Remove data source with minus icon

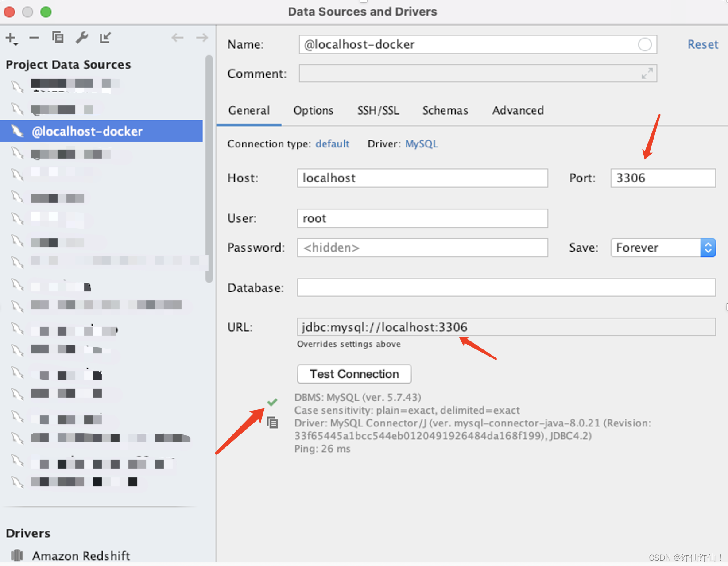pyautogui.click(x=34, y=38)
